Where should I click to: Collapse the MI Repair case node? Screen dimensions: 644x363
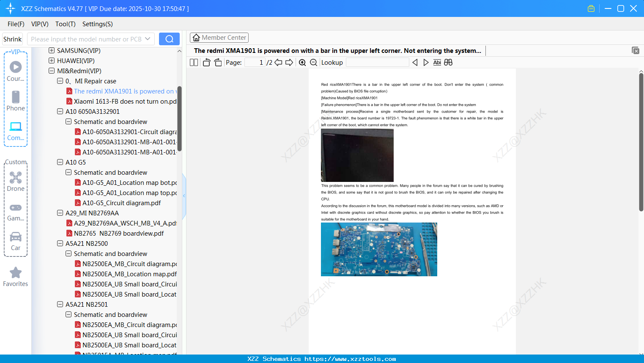click(60, 81)
